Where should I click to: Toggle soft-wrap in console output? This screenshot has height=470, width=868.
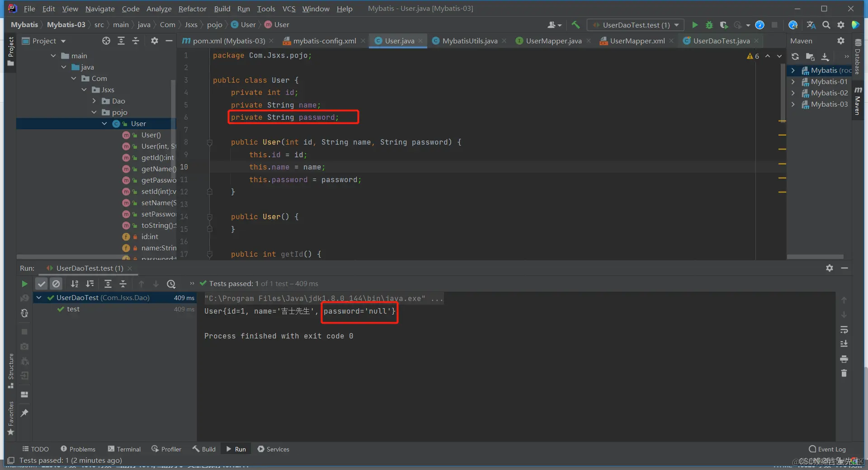click(844, 329)
